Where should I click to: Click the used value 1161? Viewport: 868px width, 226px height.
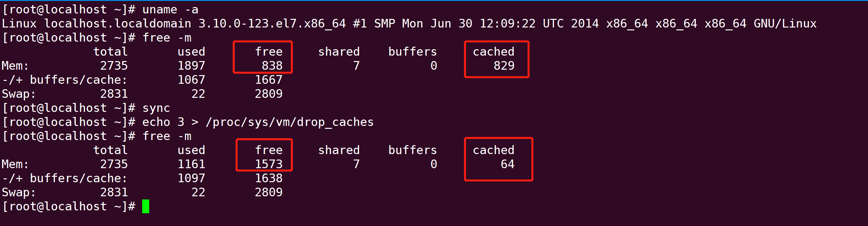coord(191,164)
